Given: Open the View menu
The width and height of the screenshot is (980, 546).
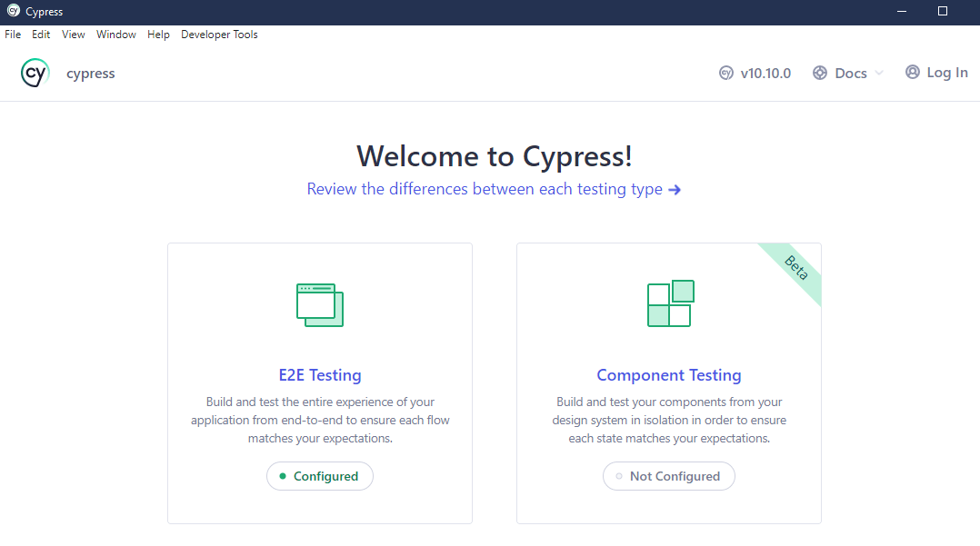Looking at the screenshot, I should coord(74,35).
